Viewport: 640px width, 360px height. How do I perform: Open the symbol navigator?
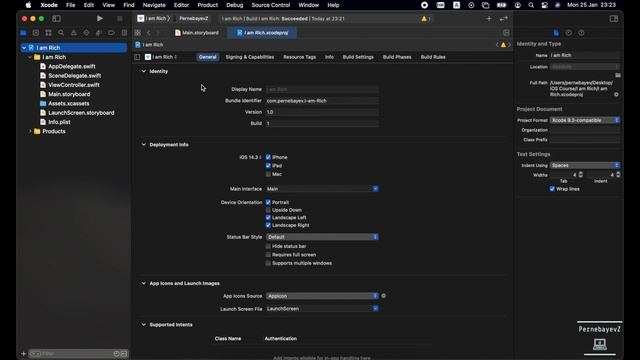(x=49, y=33)
